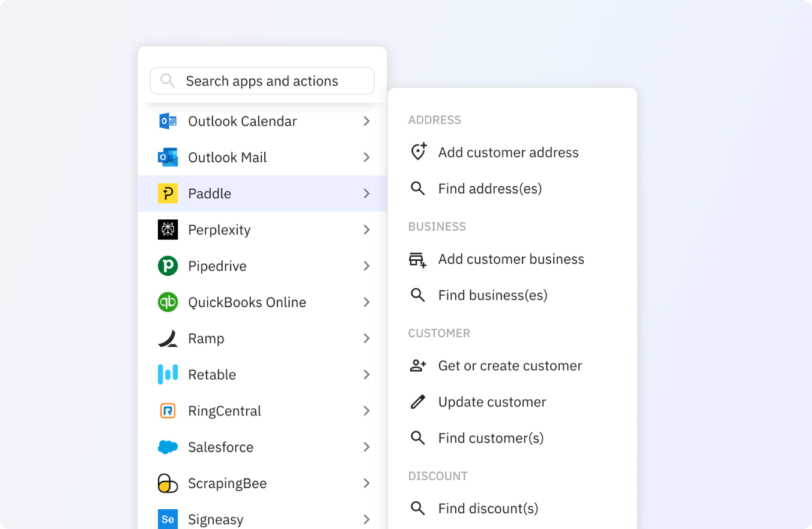Image resolution: width=812 pixels, height=529 pixels.
Task: Open the QuickBooks Online app entry
Action: (262, 302)
